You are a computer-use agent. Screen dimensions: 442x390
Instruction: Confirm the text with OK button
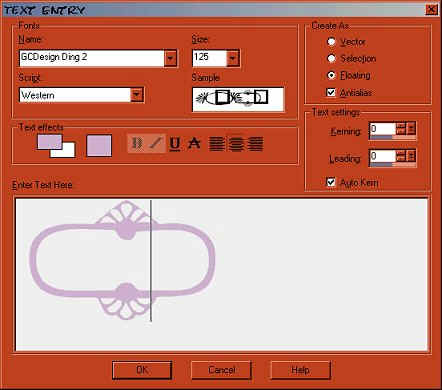pyautogui.click(x=142, y=370)
